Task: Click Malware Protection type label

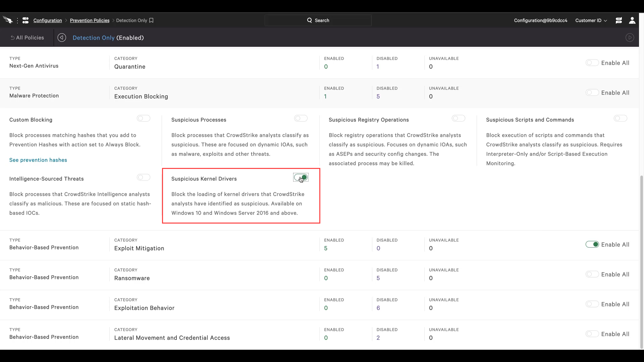Action: coord(34,96)
